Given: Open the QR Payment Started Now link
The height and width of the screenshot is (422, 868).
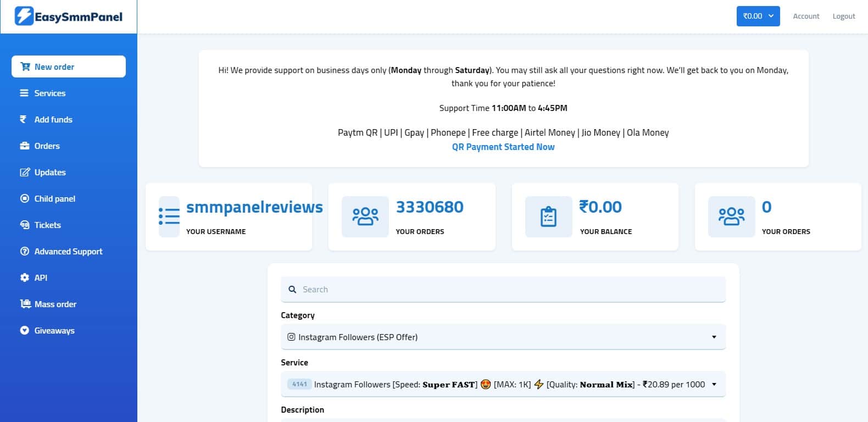Looking at the screenshot, I should [x=503, y=147].
